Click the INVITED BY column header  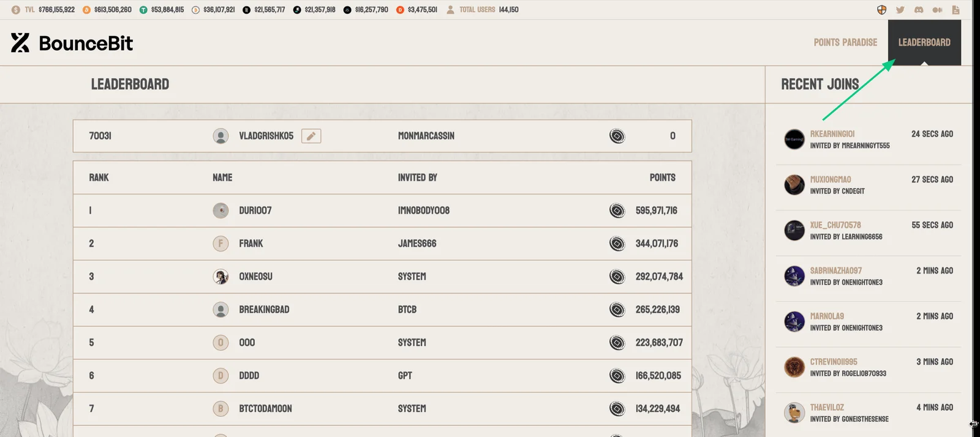tap(418, 177)
